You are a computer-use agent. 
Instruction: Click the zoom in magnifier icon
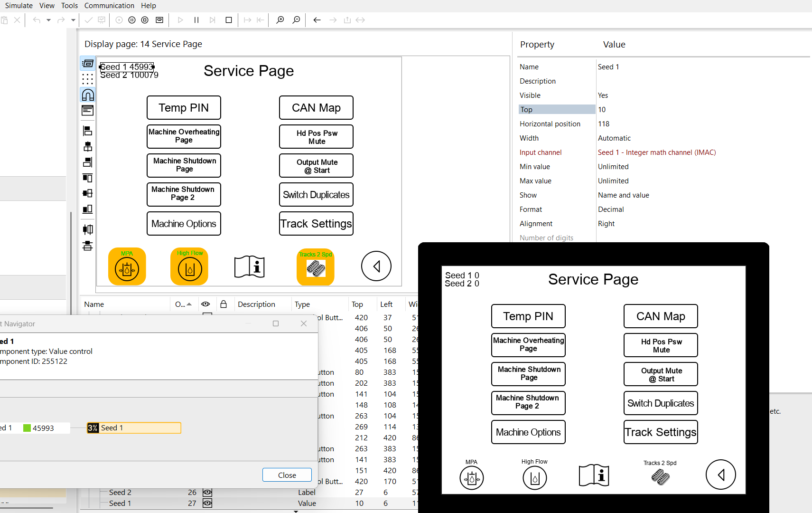[x=280, y=20]
